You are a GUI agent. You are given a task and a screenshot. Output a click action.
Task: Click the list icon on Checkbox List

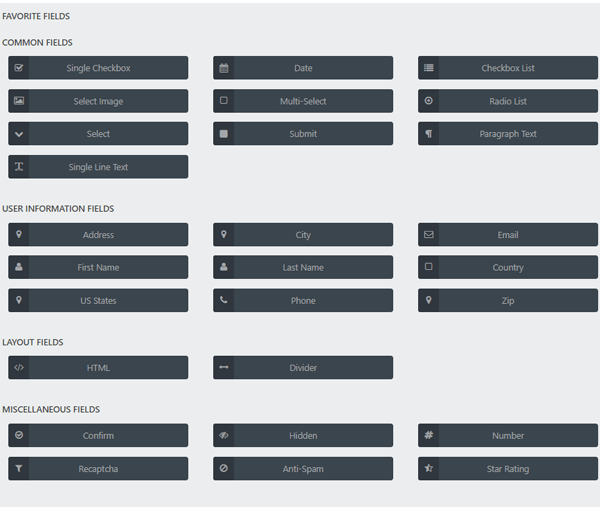[x=429, y=68]
